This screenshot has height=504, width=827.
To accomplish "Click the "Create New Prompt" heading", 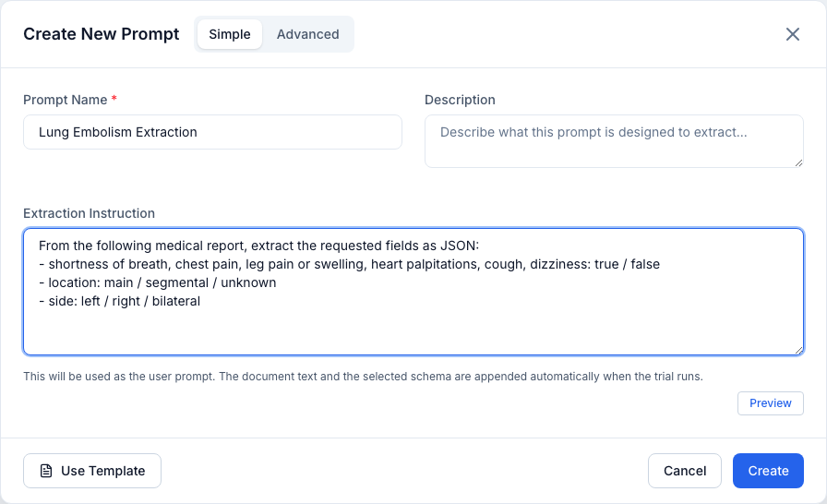I will pyautogui.click(x=102, y=34).
